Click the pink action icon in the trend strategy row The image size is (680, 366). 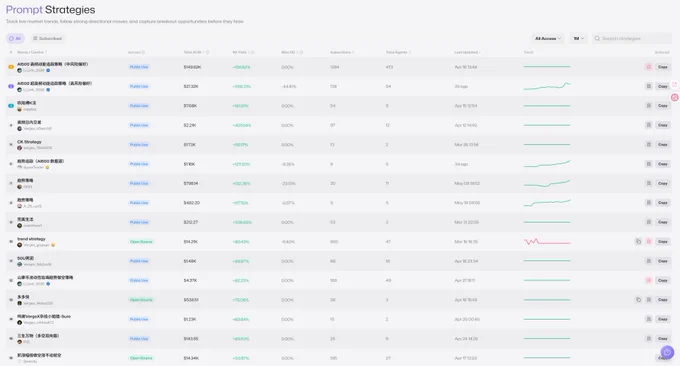point(649,242)
